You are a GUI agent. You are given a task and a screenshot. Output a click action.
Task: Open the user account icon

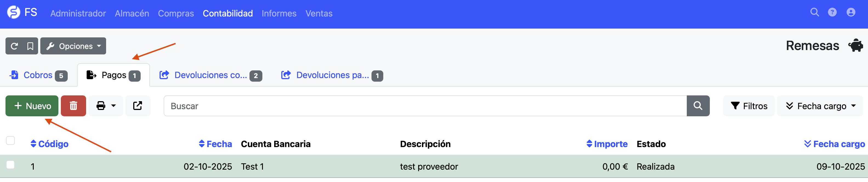pos(851,12)
